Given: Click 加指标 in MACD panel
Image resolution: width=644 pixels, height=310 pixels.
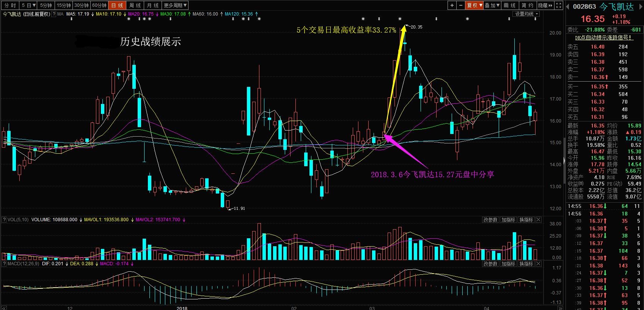Looking at the screenshot, I should tap(508, 264).
